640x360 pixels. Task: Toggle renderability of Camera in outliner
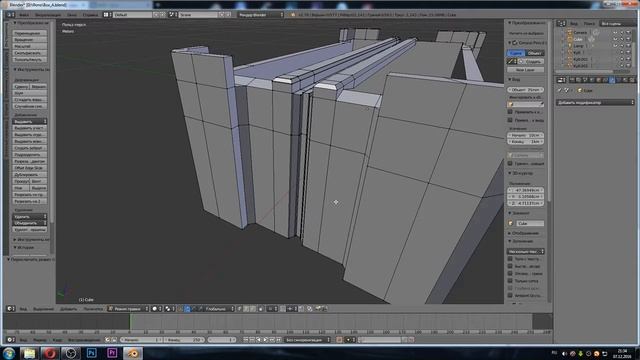[x=628, y=33]
